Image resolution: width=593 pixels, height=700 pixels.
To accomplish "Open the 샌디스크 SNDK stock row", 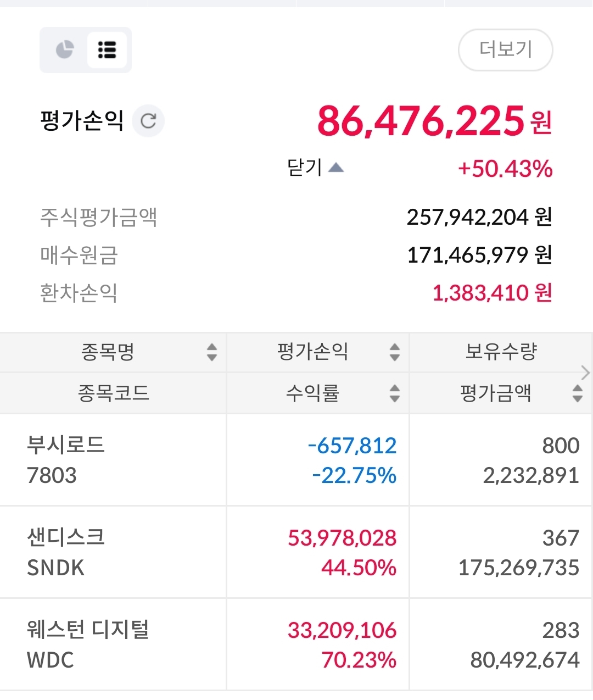I will [66, 552].
